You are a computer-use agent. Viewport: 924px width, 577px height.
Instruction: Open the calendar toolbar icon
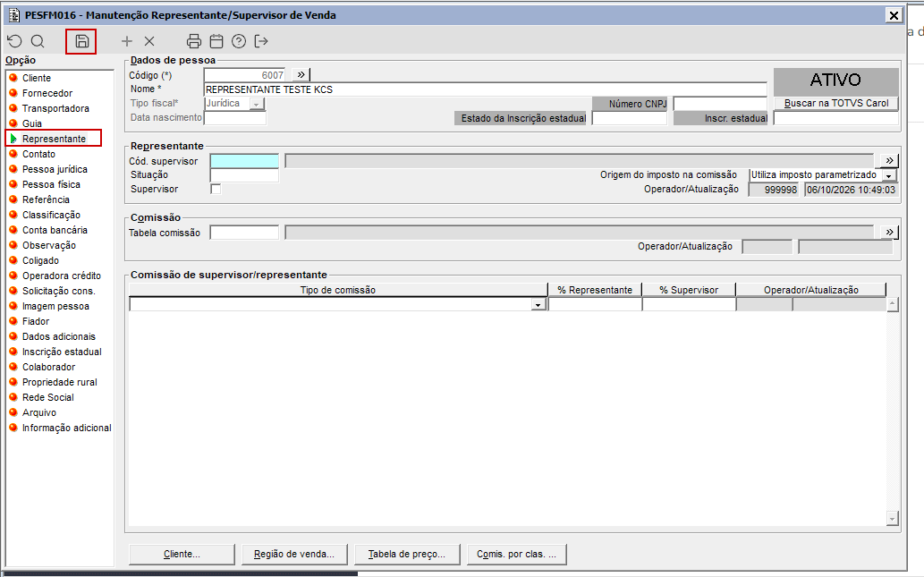pyautogui.click(x=216, y=41)
